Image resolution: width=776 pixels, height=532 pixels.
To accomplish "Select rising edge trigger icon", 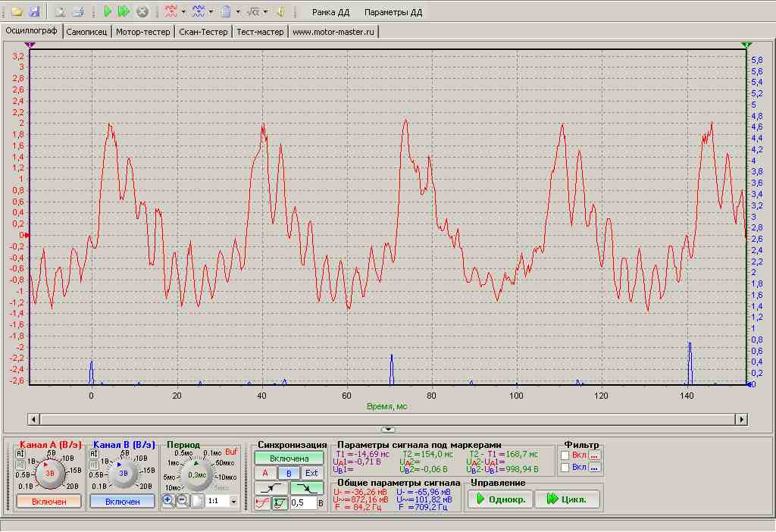I will 271,488.
